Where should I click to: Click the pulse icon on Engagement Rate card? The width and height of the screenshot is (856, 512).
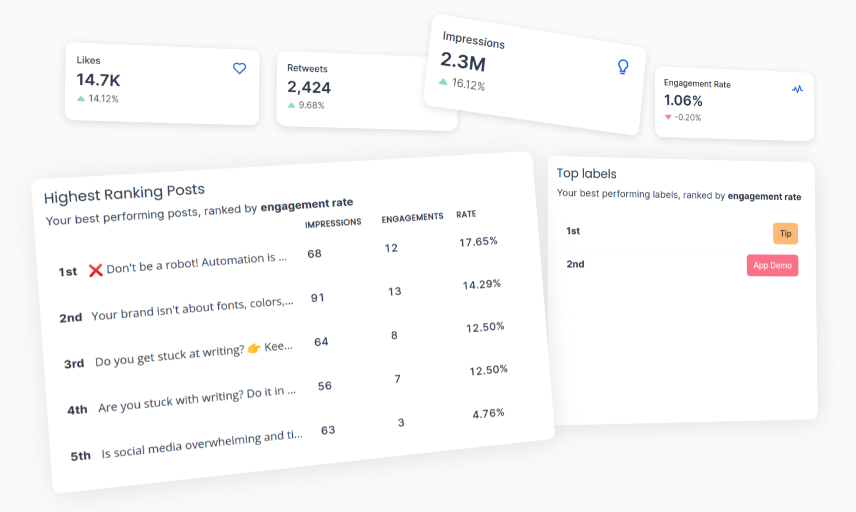[x=797, y=88]
